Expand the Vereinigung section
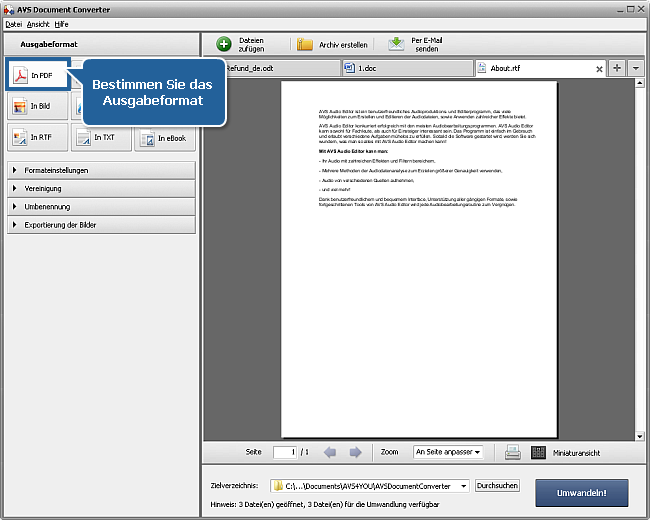The image size is (650, 520). click(101, 188)
